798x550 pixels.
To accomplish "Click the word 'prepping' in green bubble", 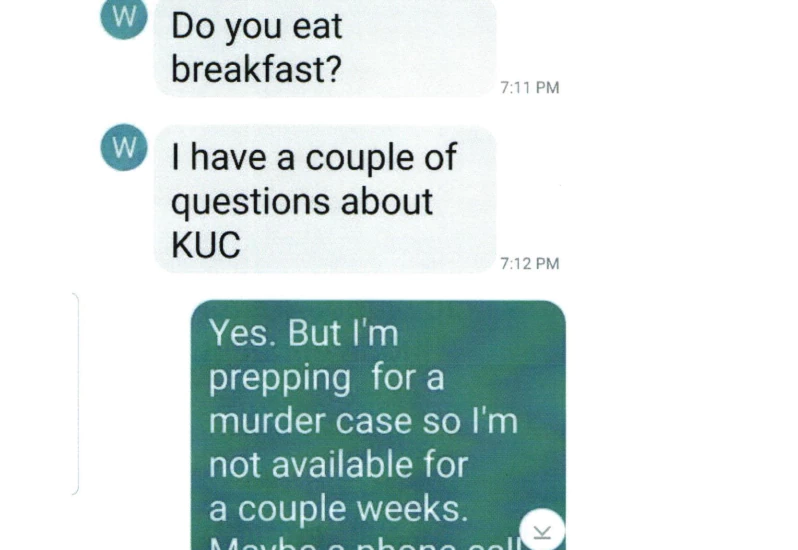I will point(279,379).
